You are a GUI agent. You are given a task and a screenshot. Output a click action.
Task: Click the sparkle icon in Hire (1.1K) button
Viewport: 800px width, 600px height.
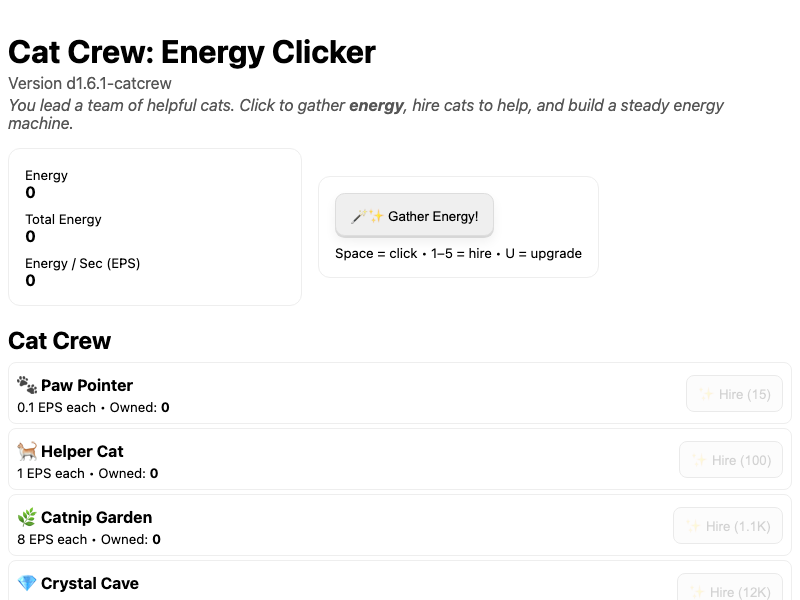click(x=692, y=526)
